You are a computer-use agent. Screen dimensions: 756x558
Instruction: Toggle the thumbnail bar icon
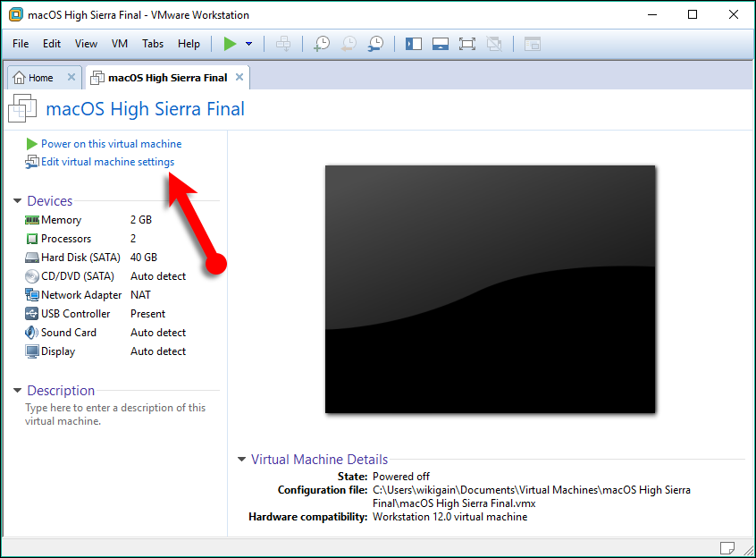tap(441, 44)
